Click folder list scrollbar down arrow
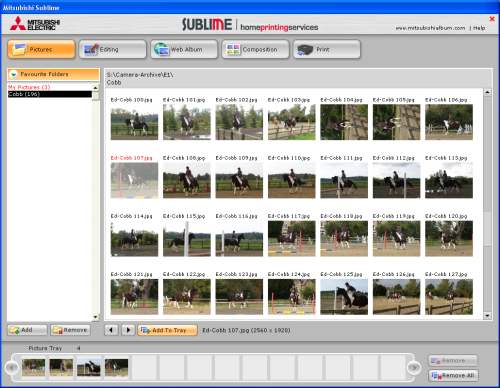 tap(96, 317)
